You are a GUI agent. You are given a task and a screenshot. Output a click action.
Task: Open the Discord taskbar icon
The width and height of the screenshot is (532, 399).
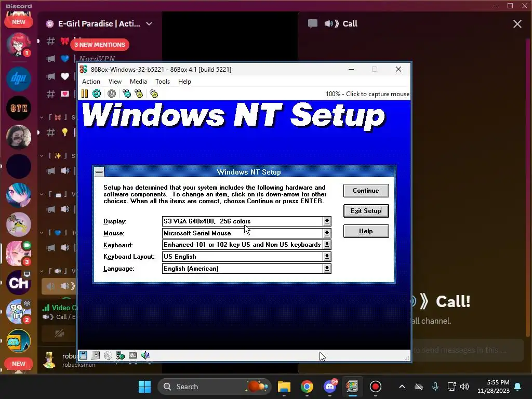pos(329,387)
